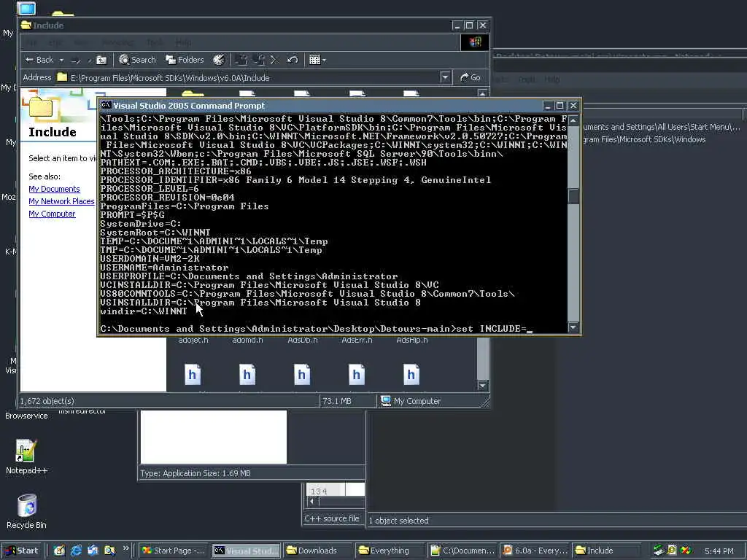This screenshot has height=560, width=747.
Task: Open the Back history dropdown arrow
Action: pos(61,60)
